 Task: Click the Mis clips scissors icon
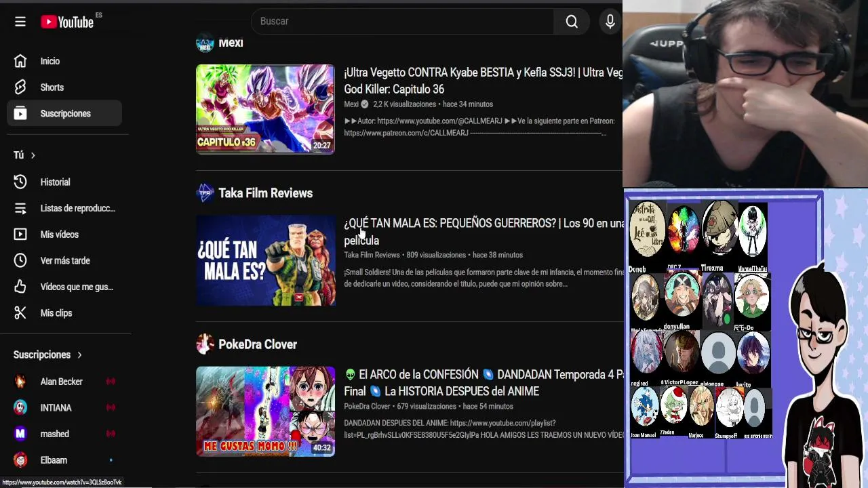20,313
